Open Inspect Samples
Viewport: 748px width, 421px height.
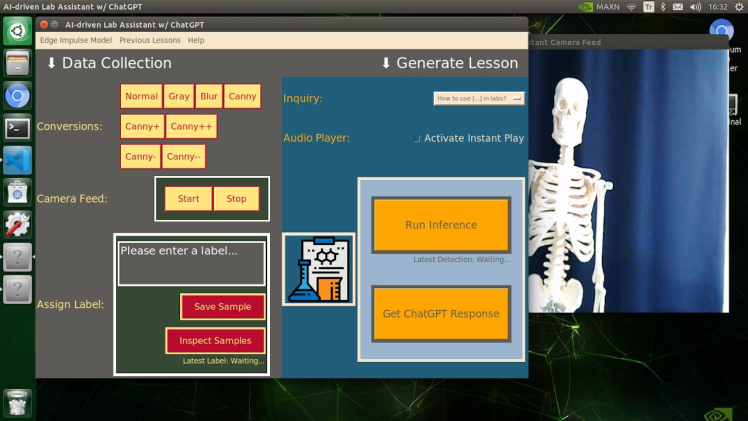(x=215, y=340)
